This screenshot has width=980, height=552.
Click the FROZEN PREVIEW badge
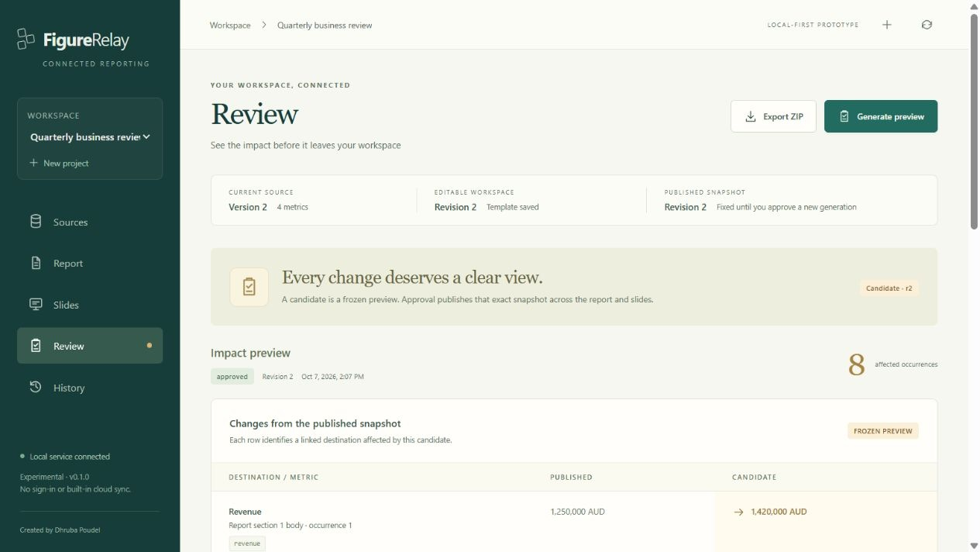[883, 431]
